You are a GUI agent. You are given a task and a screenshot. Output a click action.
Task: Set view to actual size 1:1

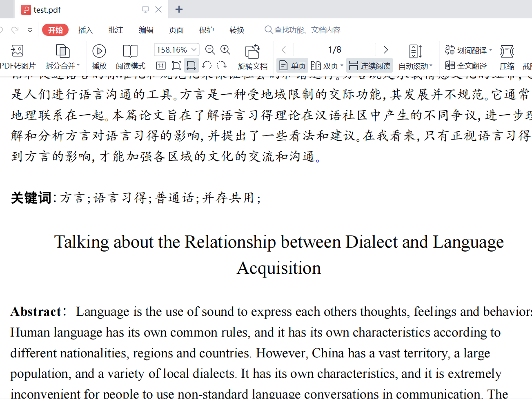tap(161, 66)
